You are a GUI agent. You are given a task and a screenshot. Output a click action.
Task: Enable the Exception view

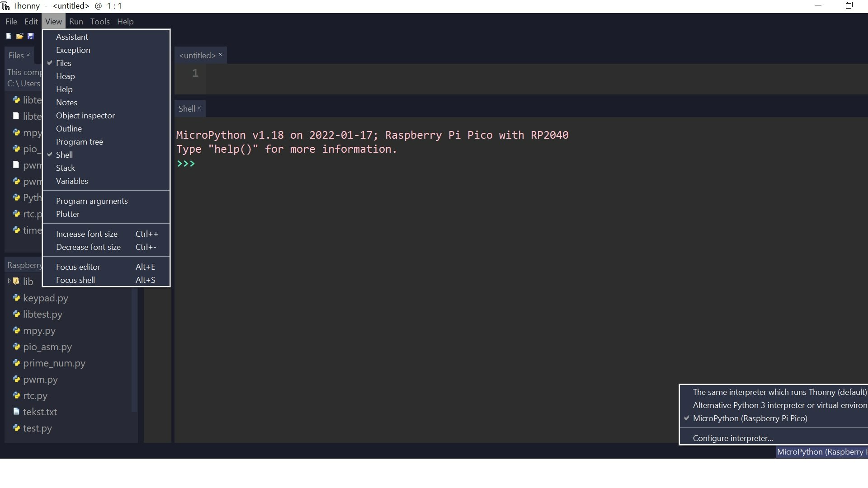point(106,50)
